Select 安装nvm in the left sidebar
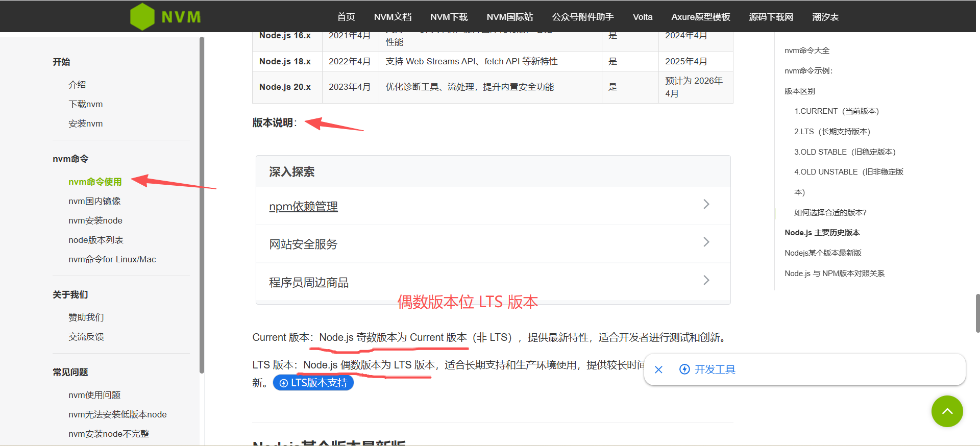This screenshot has height=446, width=980. point(86,123)
